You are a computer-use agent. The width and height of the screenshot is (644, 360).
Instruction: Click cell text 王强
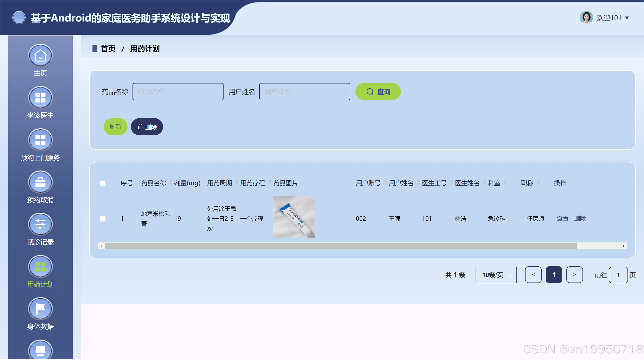pos(394,219)
